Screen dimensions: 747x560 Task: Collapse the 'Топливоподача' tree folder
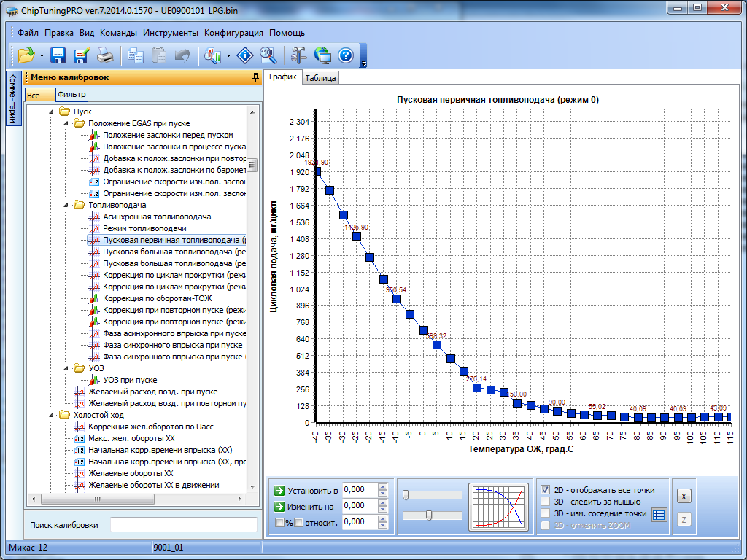pyautogui.click(x=67, y=205)
